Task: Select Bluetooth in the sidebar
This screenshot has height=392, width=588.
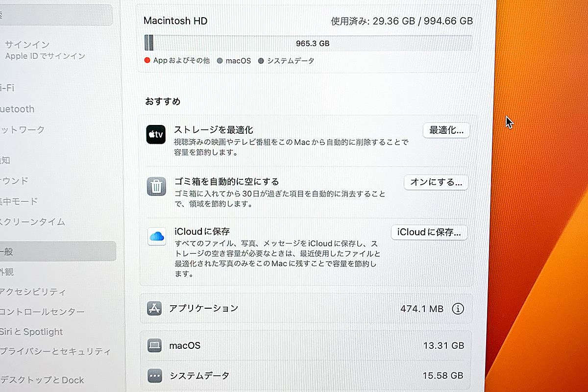Action: click(x=17, y=109)
